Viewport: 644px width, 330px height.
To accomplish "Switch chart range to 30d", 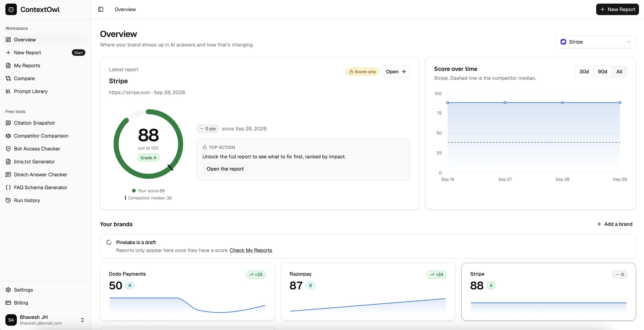I will 584,72.
